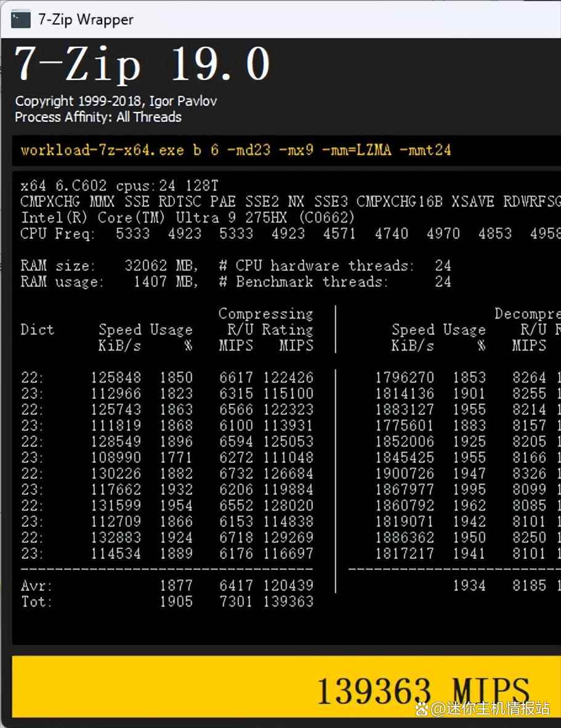This screenshot has height=728, width=561.
Task: Click compression speed value 125743
Action: click(x=116, y=409)
